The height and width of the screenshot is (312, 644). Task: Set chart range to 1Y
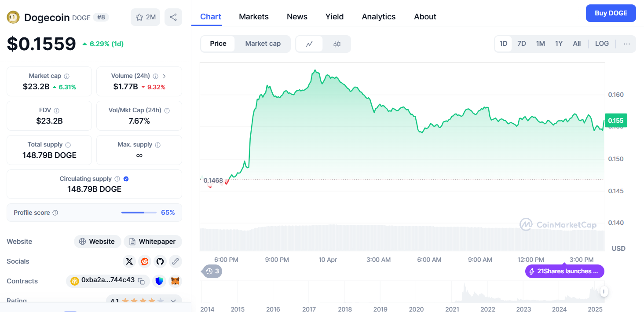point(559,44)
